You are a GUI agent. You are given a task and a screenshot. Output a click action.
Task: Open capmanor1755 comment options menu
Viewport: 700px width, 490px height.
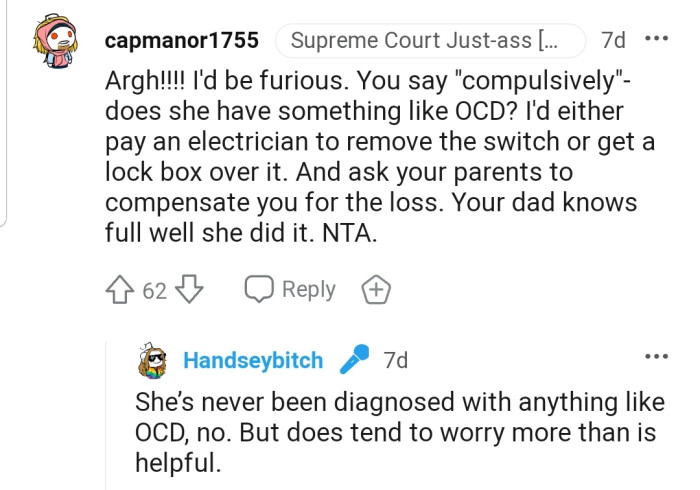(x=656, y=42)
